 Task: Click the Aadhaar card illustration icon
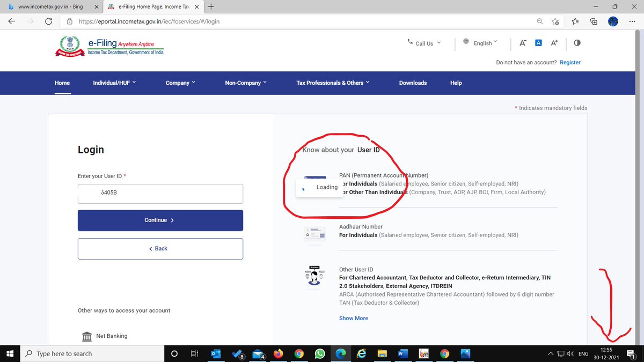click(x=315, y=235)
